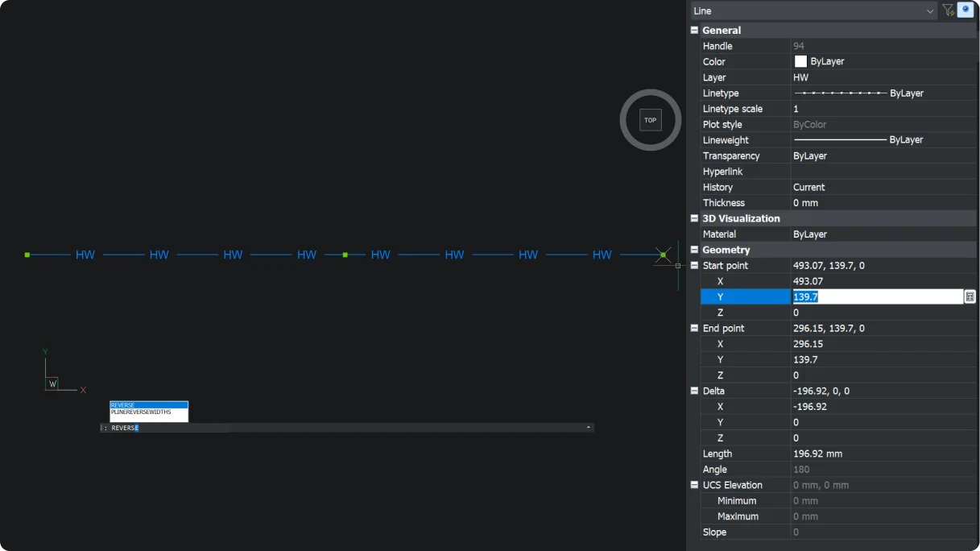Collapse the Start point coordinates group
The height and width of the screenshot is (551, 980).
click(694, 266)
